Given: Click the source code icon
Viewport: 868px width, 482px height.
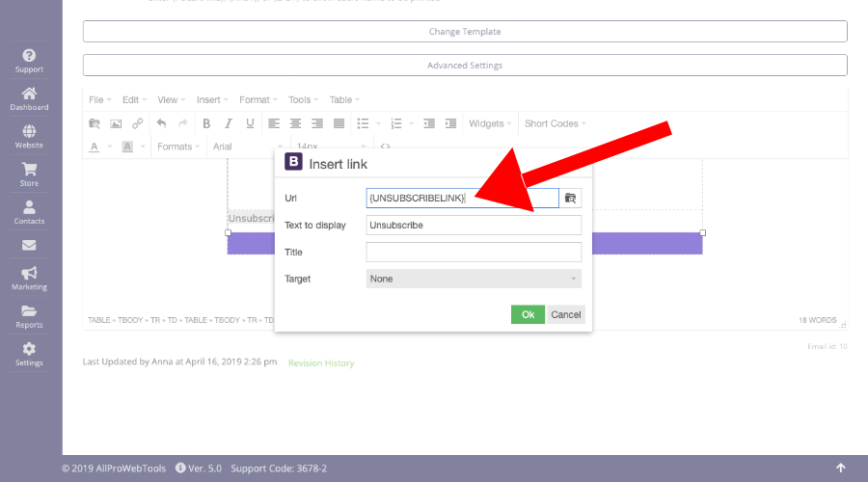Looking at the screenshot, I should coord(385,147).
